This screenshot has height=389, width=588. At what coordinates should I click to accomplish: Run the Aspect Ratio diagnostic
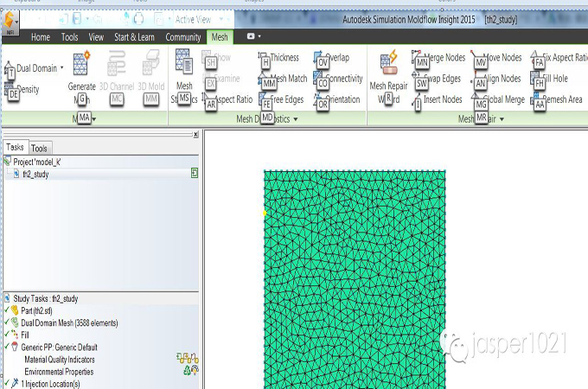click(x=227, y=99)
